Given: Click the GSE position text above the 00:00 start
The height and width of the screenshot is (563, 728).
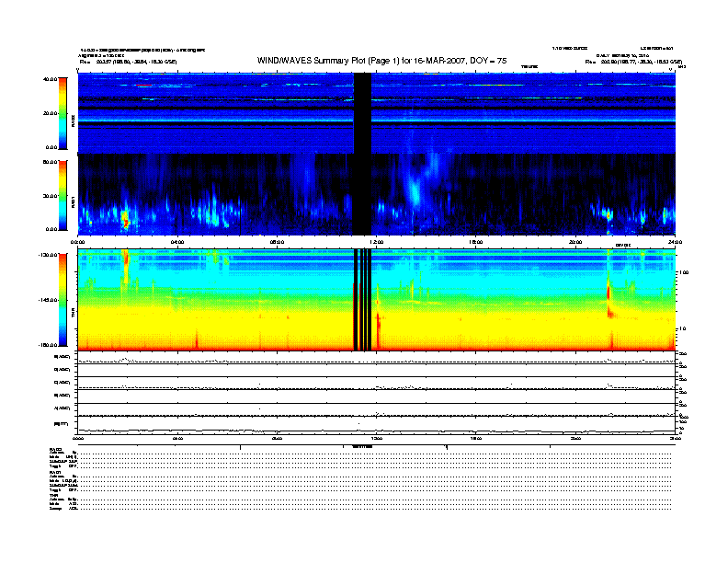Looking at the screenshot, I should [128, 62].
